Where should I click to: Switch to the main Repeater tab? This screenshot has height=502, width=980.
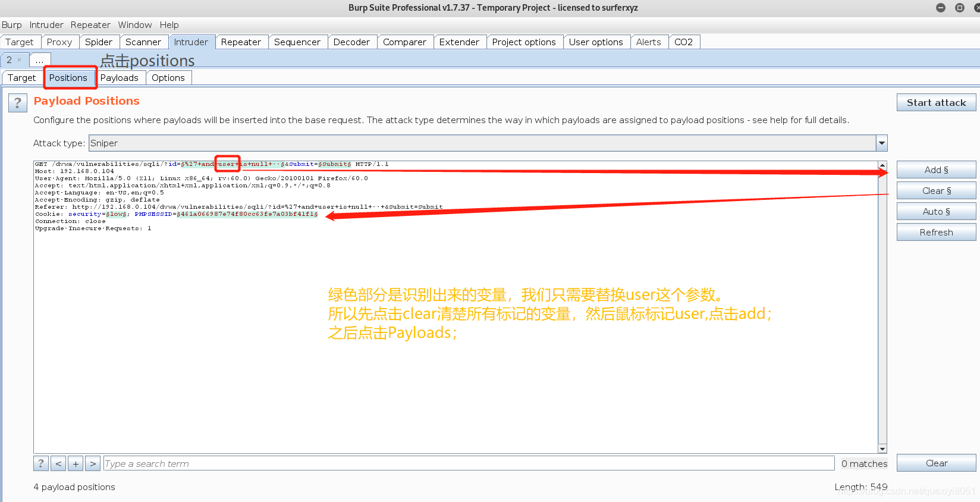coord(241,42)
